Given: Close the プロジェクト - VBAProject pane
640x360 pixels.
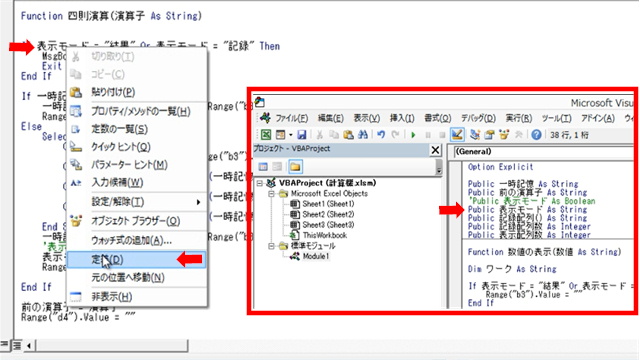Looking at the screenshot, I should click(x=436, y=150).
